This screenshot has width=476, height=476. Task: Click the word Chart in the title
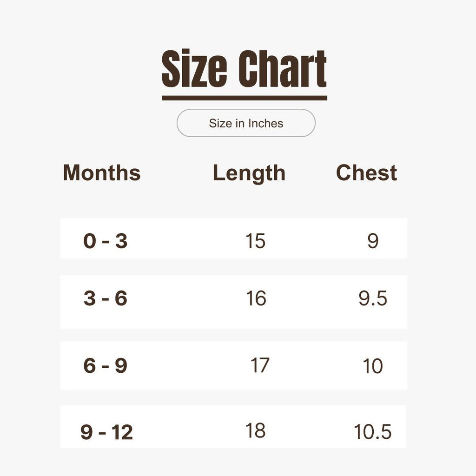tap(283, 68)
